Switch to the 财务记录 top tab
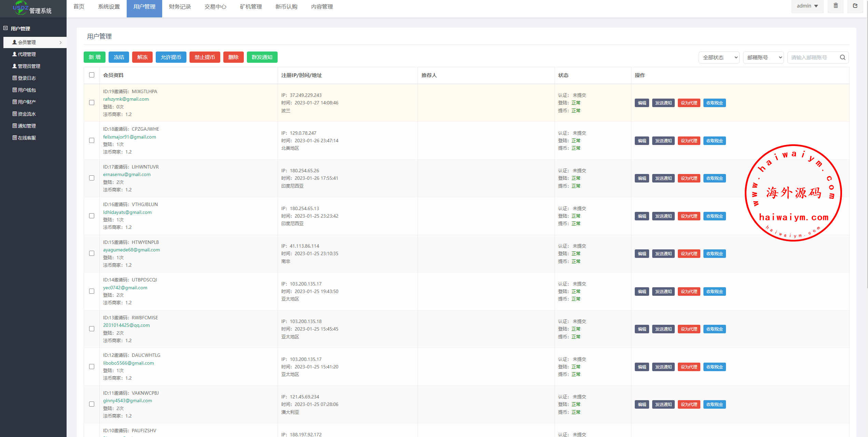This screenshot has height=437, width=868. (180, 7)
